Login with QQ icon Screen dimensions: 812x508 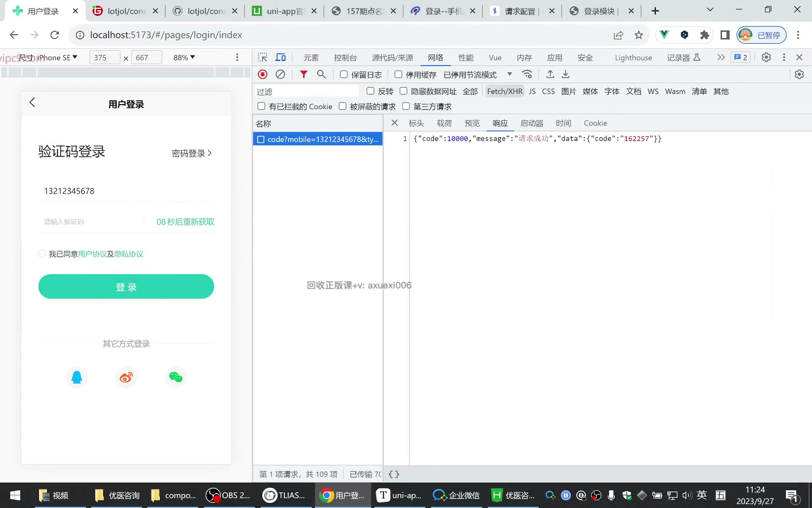tap(77, 377)
